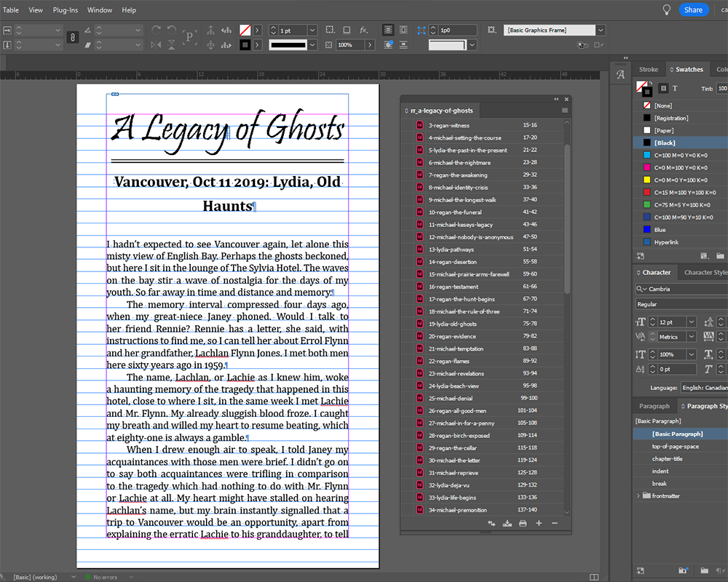This screenshot has width=728, height=582.
Task: Click the 100% opacity field
Action: [x=350, y=45]
